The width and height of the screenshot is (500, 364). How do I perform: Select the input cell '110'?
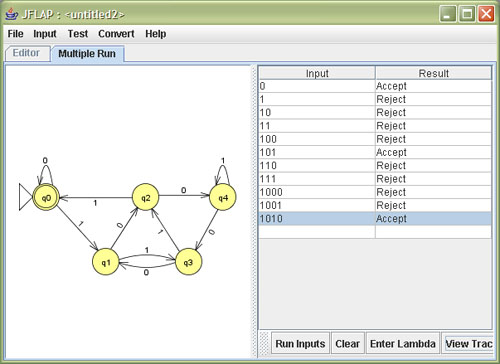pos(317,166)
